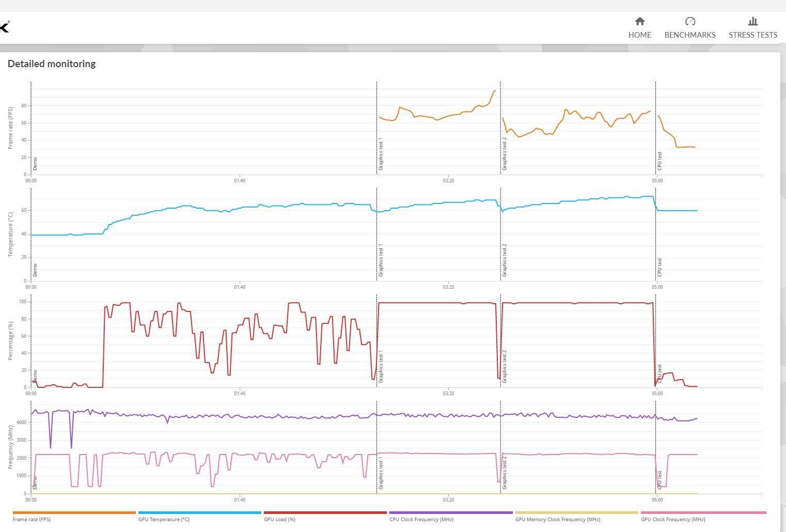Click the 03:20 label under the frame rate chart
Screen dimensions: 786x532
448,181
